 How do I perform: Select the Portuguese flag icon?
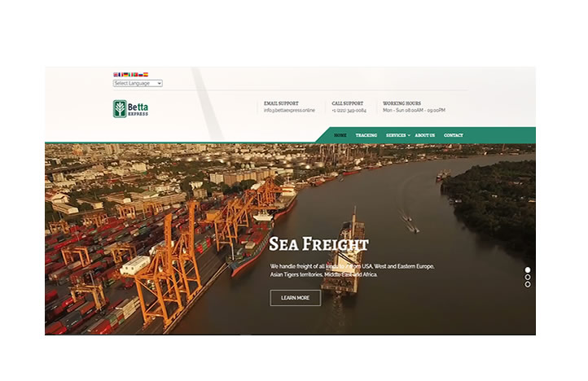[x=136, y=75]
